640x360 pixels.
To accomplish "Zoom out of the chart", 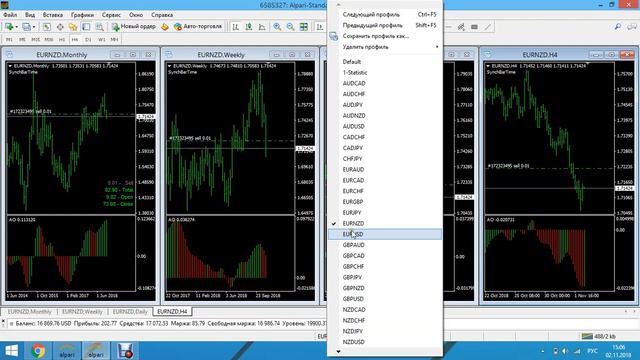I will point(290,27).
